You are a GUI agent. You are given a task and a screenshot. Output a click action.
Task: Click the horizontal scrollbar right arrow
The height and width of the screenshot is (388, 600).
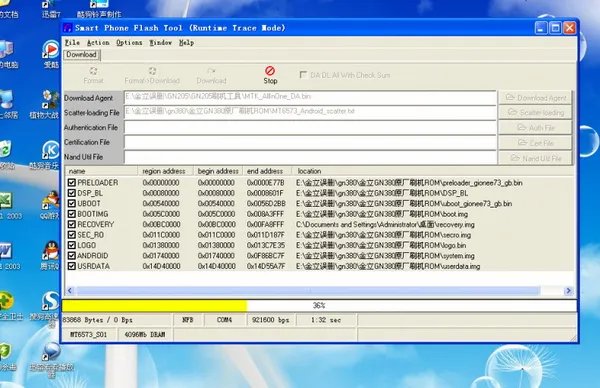568,291
